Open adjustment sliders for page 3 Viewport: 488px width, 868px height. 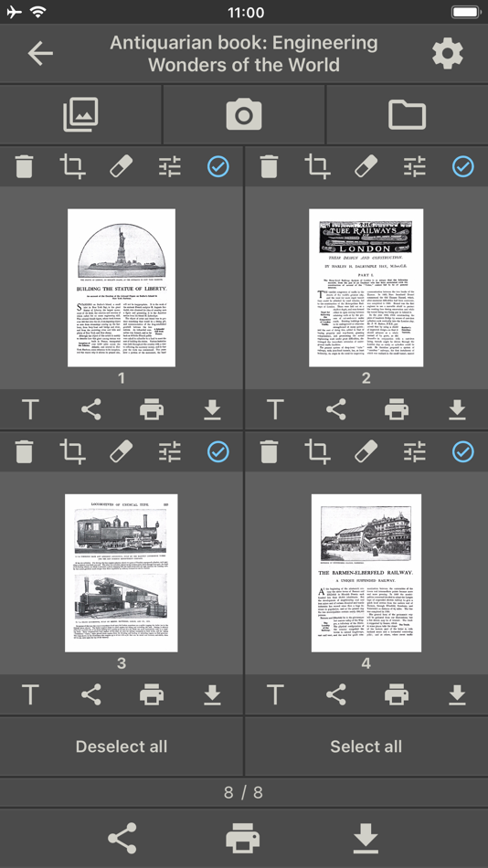169,452
